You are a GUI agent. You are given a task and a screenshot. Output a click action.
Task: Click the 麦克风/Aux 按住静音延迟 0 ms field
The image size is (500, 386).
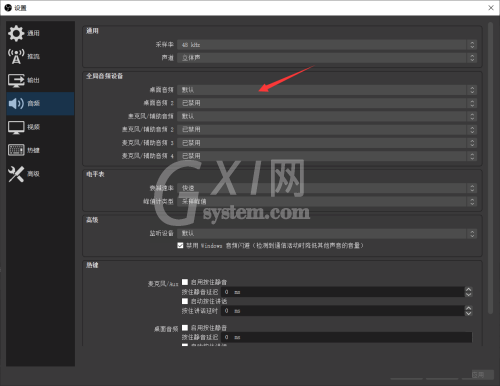pos(343,292)
